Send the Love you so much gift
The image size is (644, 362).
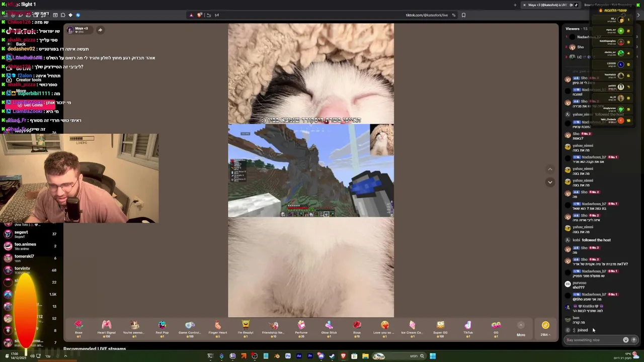click(384, 328)
